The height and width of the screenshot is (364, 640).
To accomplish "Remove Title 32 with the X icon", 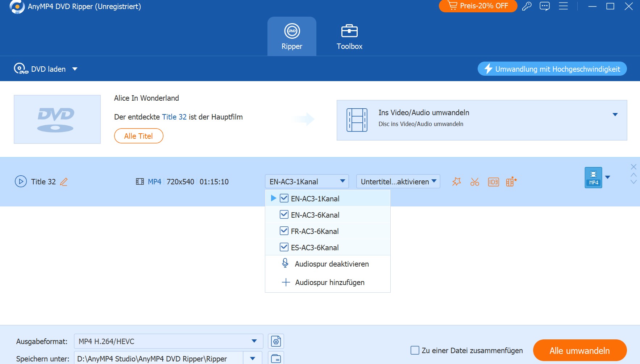I will pos(633,167).
